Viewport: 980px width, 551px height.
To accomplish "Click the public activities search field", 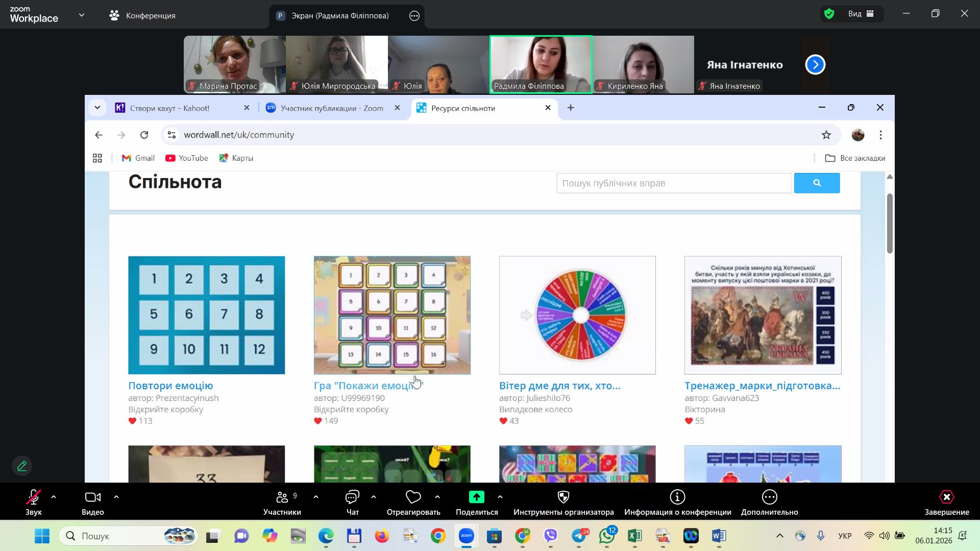I will (x=674, y=183).
